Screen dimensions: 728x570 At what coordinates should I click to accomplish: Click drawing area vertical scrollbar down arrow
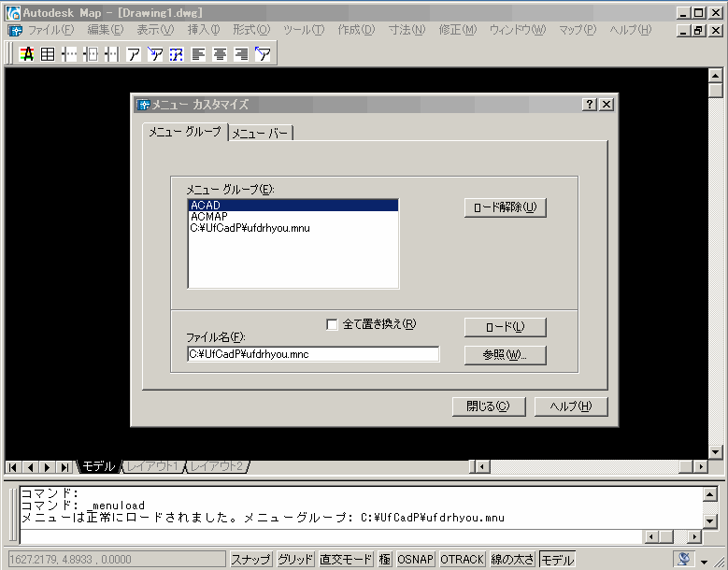[x=715, y=452]
